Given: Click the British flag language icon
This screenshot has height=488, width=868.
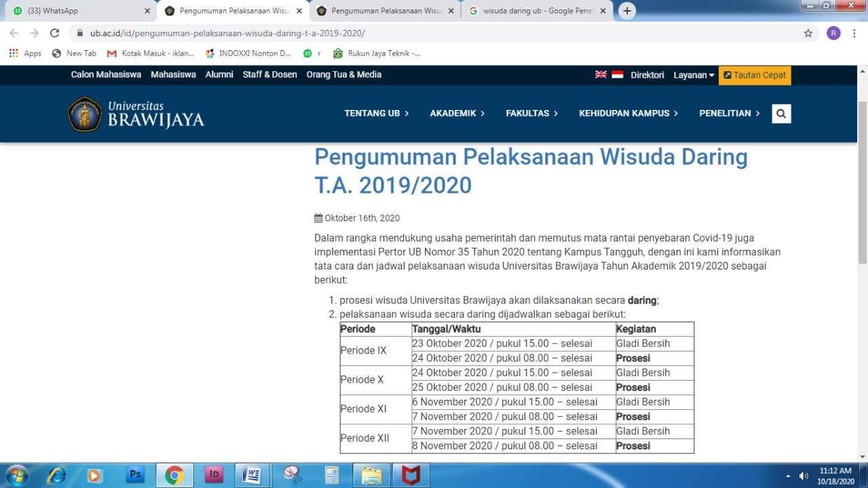Looking at the screenshot, I should [x=601, y=75].
